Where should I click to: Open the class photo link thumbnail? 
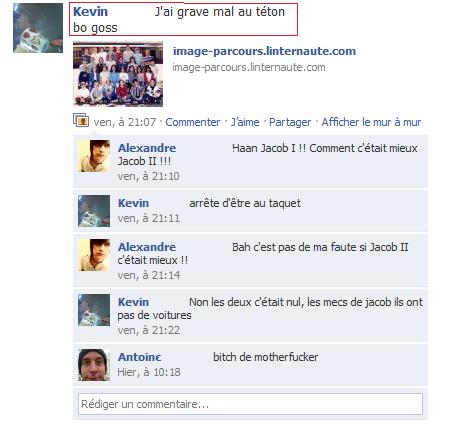coord(118,74)
